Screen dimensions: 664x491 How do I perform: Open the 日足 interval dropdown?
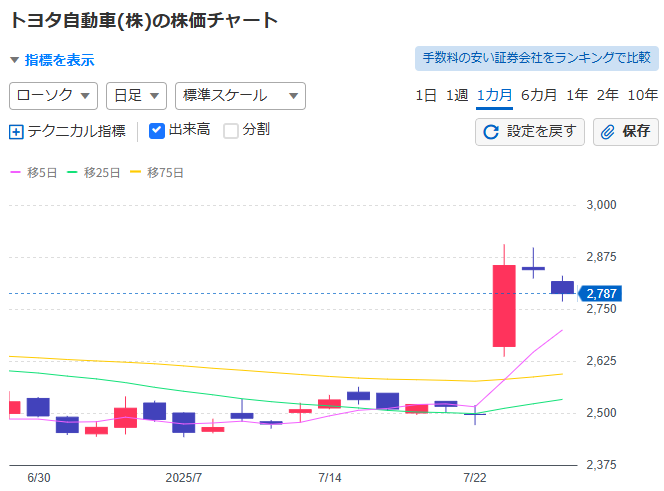tap(136, 96)
